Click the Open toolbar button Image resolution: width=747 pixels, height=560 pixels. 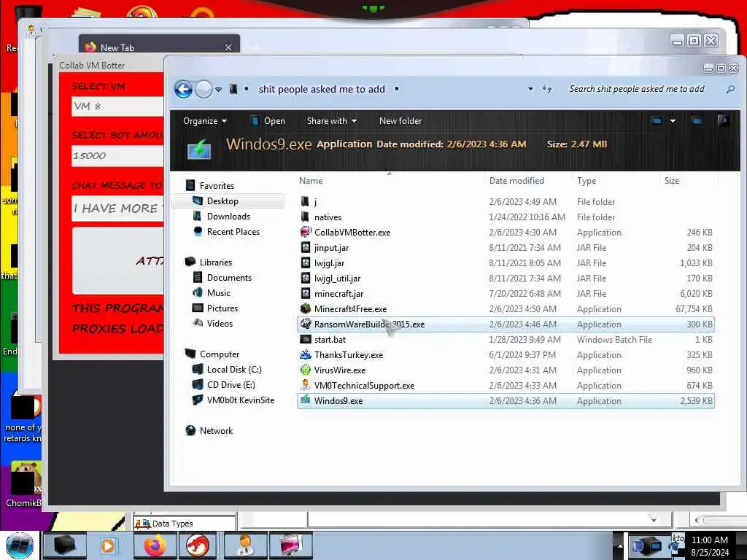[x=268, y=121]
